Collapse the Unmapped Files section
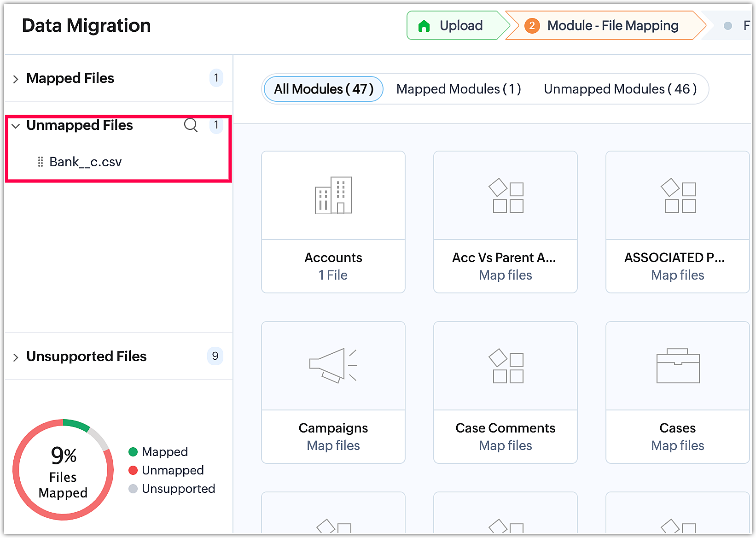This screenshot has width=756, height=538. coord(16,126)
